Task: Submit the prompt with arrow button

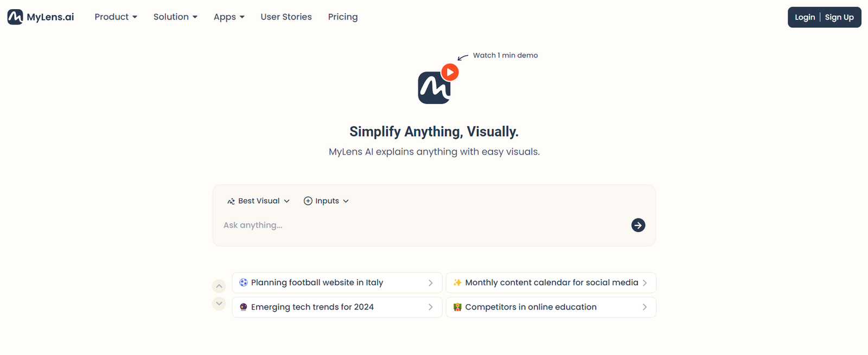Action: tap(638, 225)
